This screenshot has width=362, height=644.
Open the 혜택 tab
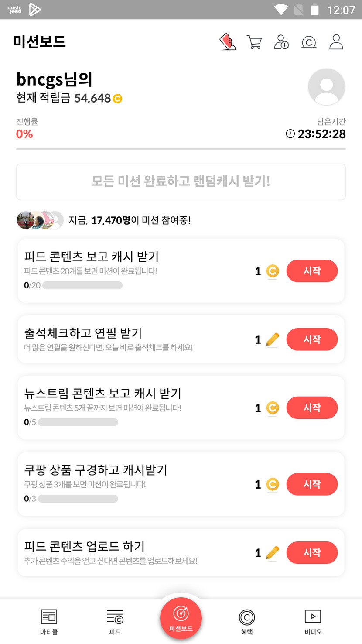coord(247,621)
